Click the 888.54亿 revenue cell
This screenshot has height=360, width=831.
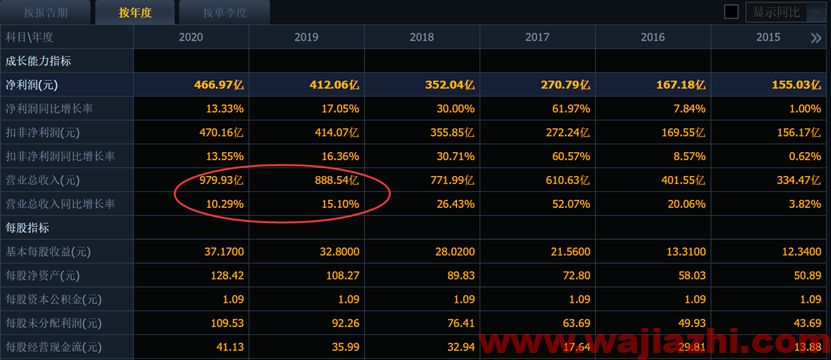pos(306,180)
